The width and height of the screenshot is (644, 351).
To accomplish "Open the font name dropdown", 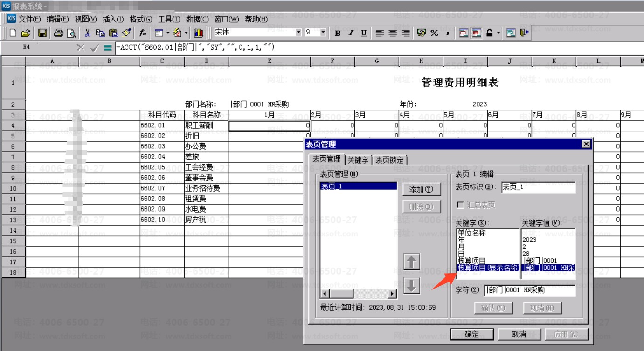I will (298, 33).
